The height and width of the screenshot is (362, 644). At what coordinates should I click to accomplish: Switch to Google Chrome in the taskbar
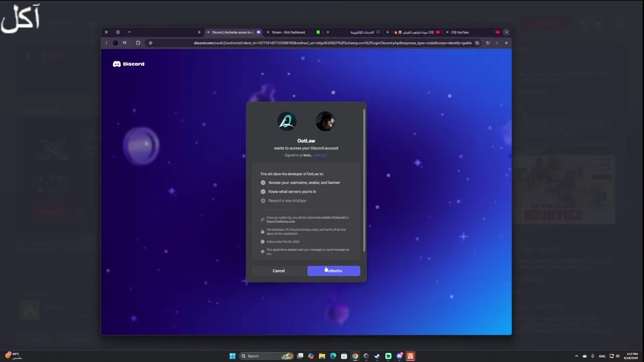coord(355,356)
